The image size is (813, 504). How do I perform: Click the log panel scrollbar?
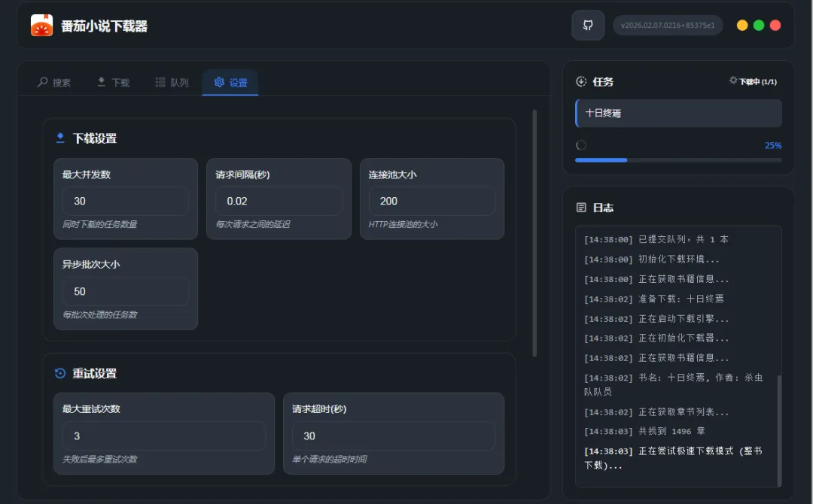click(779, 430)
